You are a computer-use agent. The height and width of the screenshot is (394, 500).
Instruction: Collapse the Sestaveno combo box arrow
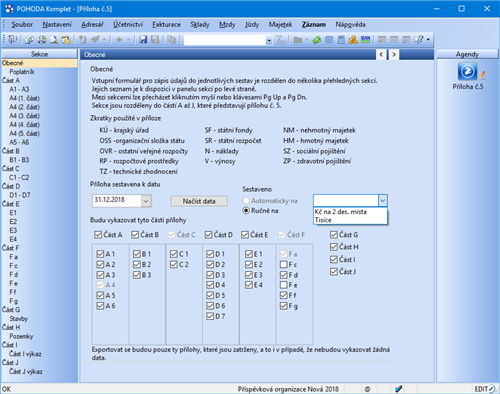382,201
